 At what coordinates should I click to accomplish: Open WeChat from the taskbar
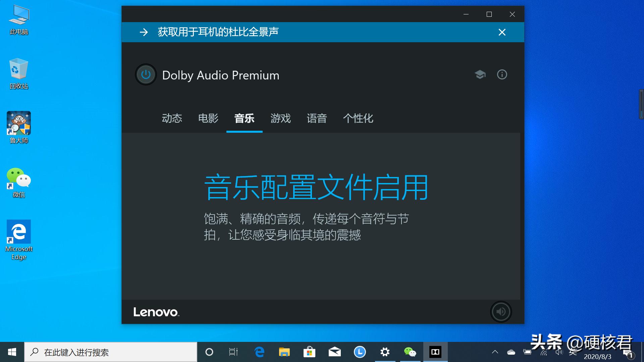[x=410, y=352]
